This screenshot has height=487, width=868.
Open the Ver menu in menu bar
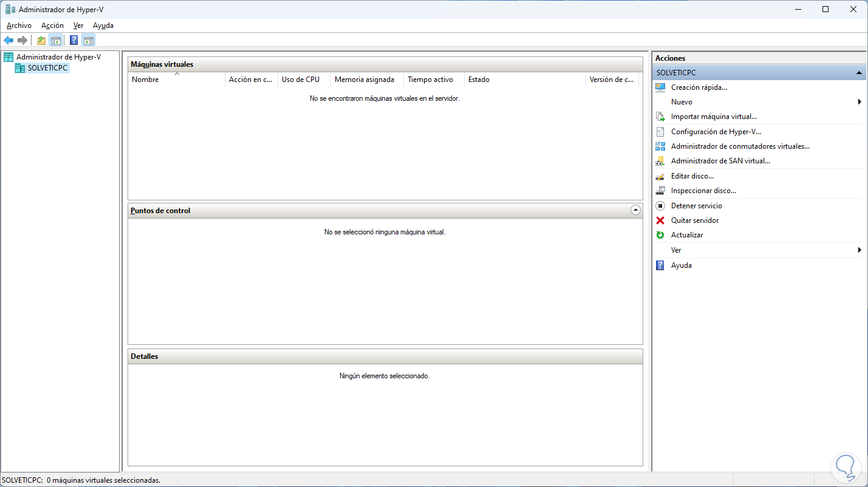coord(78,26)
